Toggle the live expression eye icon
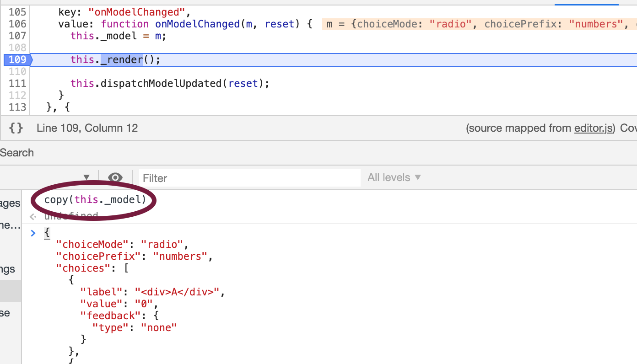 pos(115,177)
